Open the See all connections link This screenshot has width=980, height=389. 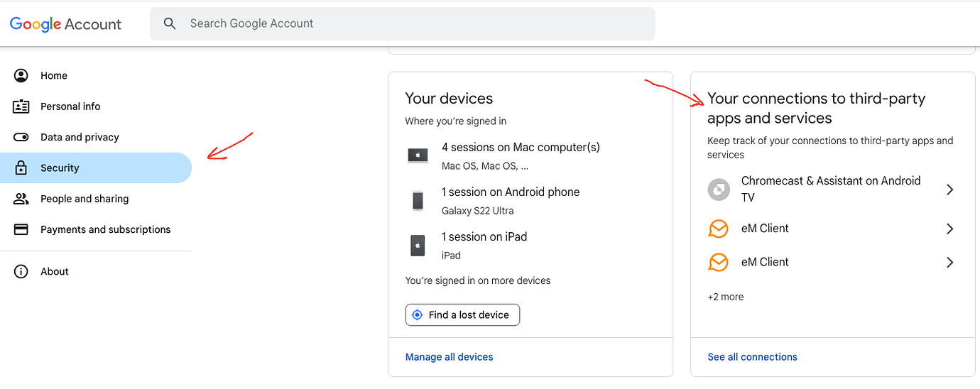click(x=752, y=357)
